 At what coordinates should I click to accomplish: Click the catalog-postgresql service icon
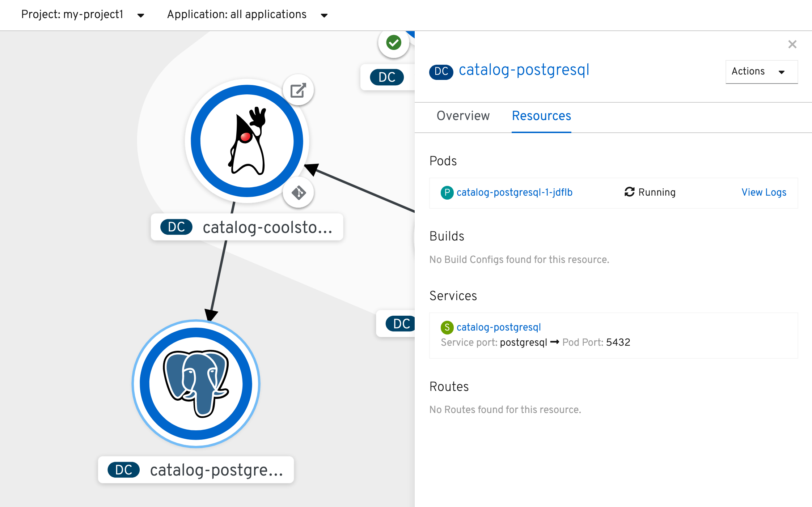[x=447, y=327]
